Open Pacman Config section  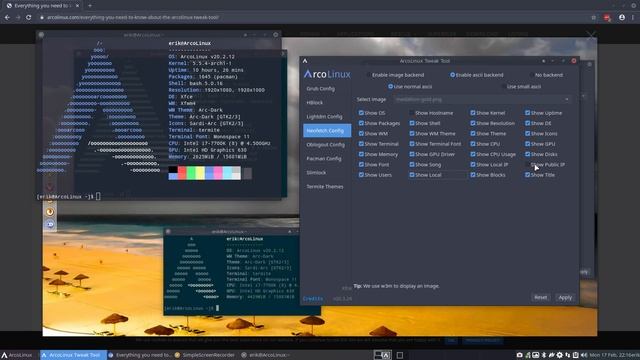click(324, 158)
